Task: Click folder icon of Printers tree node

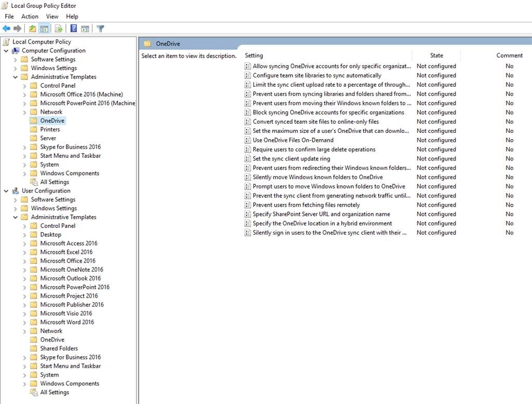Action: click(34, 129)
